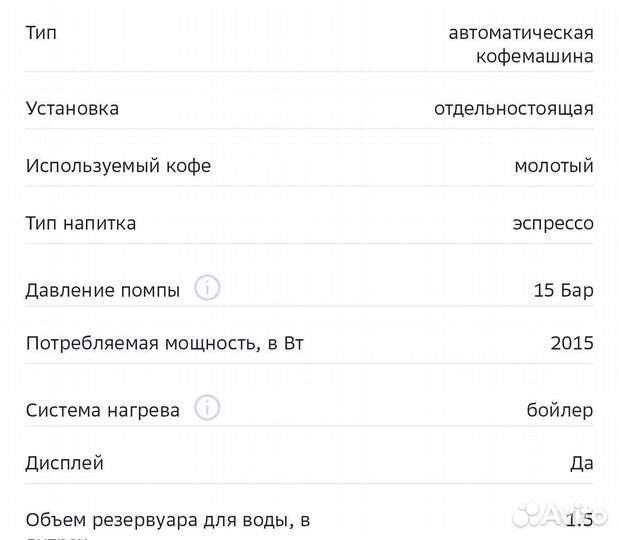Select the Да display value

(581, 463)
